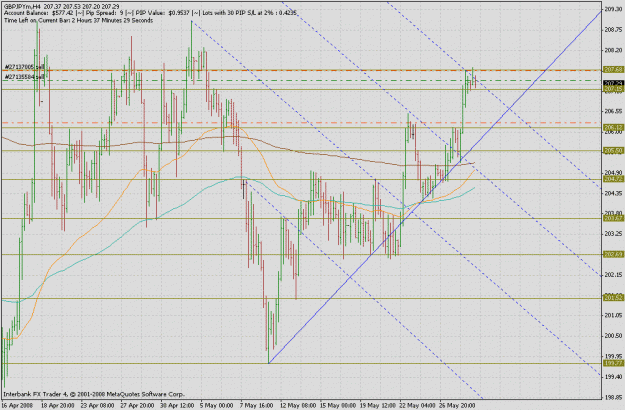Image resolution: width=625 pixels, height=410 pixels.
Task: Select the #27135584 sell order label
Action: coord(24,77)
